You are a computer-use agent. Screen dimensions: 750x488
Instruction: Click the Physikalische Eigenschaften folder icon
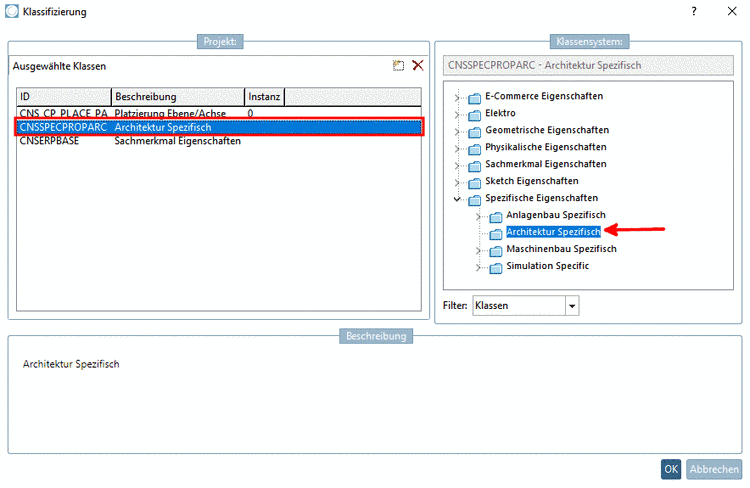(x=474, y=149)
